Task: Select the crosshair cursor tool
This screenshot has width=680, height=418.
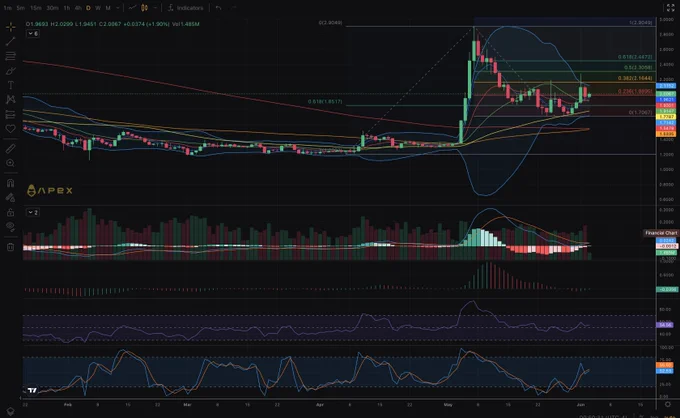Action: point(11,27)
